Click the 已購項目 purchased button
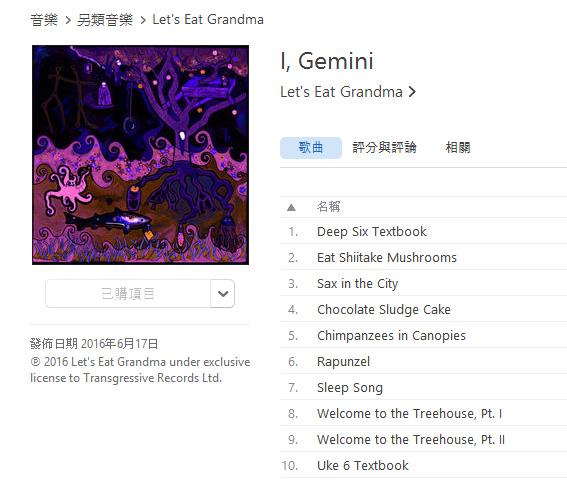The image size is (567, 481). tap(128, 294)
